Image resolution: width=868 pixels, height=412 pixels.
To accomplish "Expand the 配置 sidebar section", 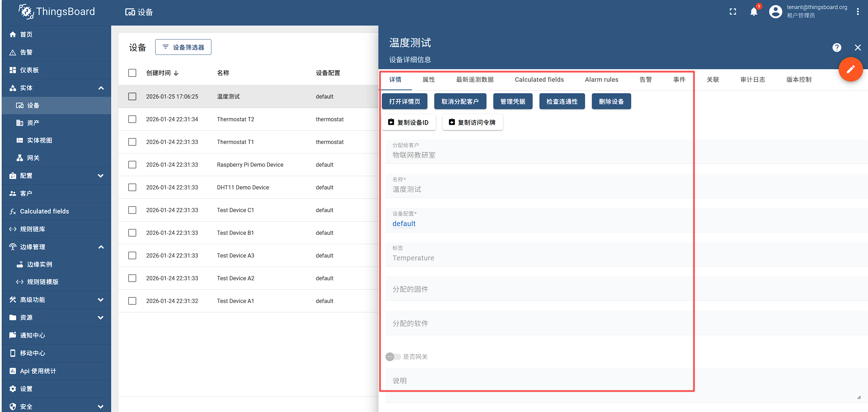I will coord(101,176).
